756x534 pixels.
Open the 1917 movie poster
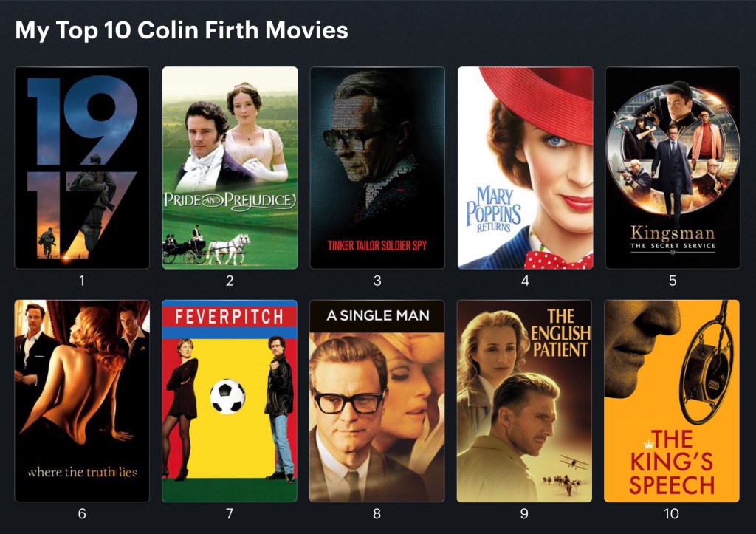pyautogui.click(x=82, y=168)
